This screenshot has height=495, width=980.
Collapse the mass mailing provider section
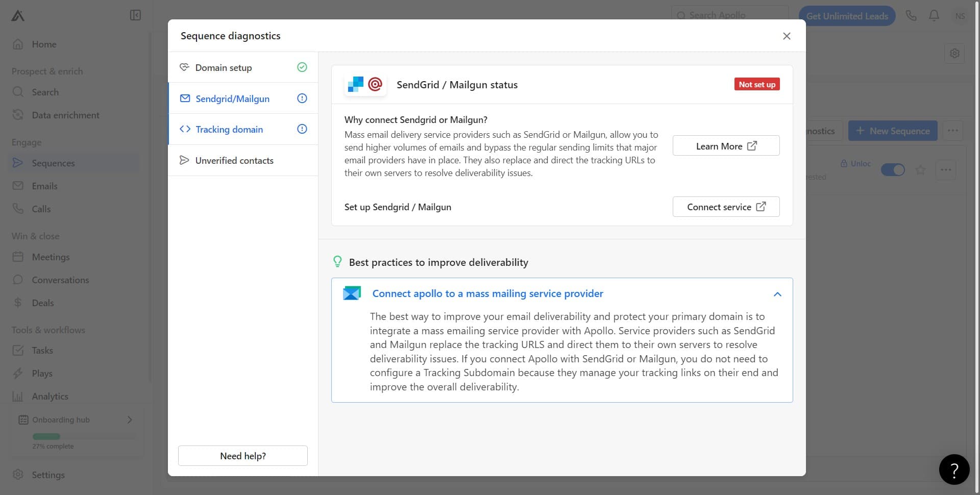click(777, 294)
